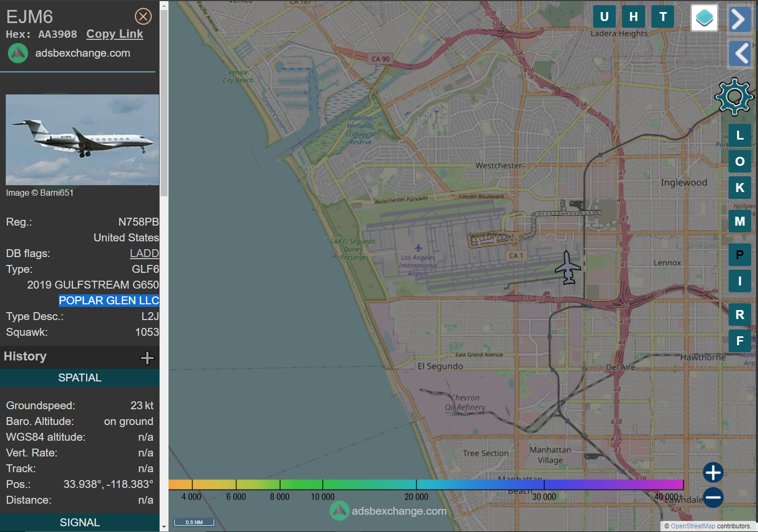Click the SIGNAL section header
The height and width of the screenshot is (532, 758).
coord(80,523)
